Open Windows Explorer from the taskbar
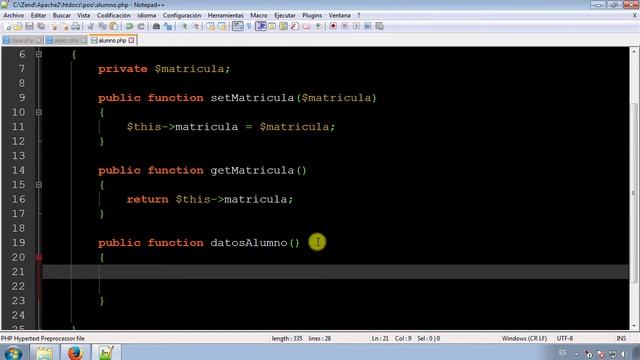 point(44,353)
